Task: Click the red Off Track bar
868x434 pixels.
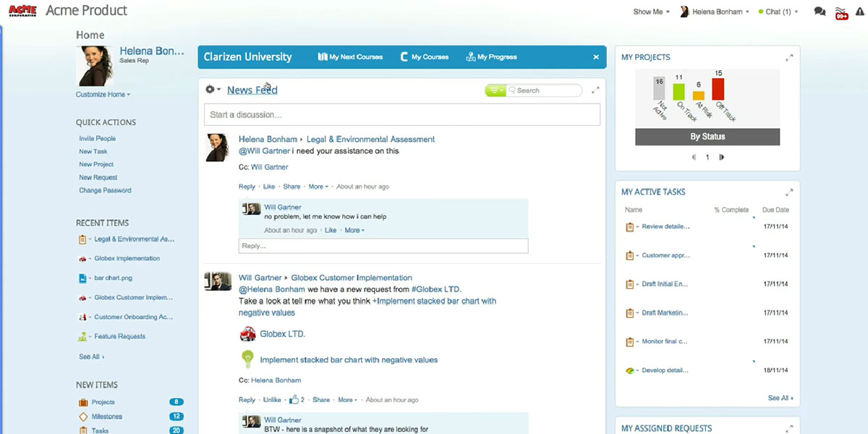Action: [x=718, y=89]
